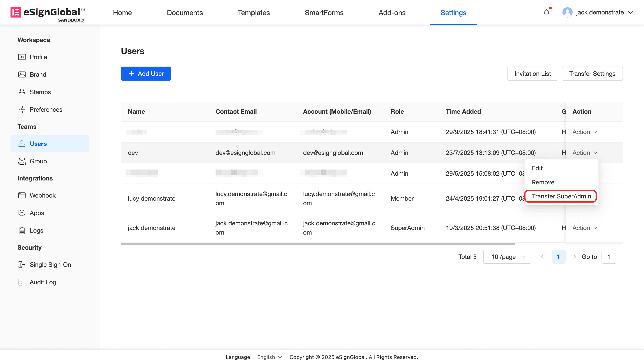Open Preferences from sidebar

pyautogui.click(x=46, y=110)
